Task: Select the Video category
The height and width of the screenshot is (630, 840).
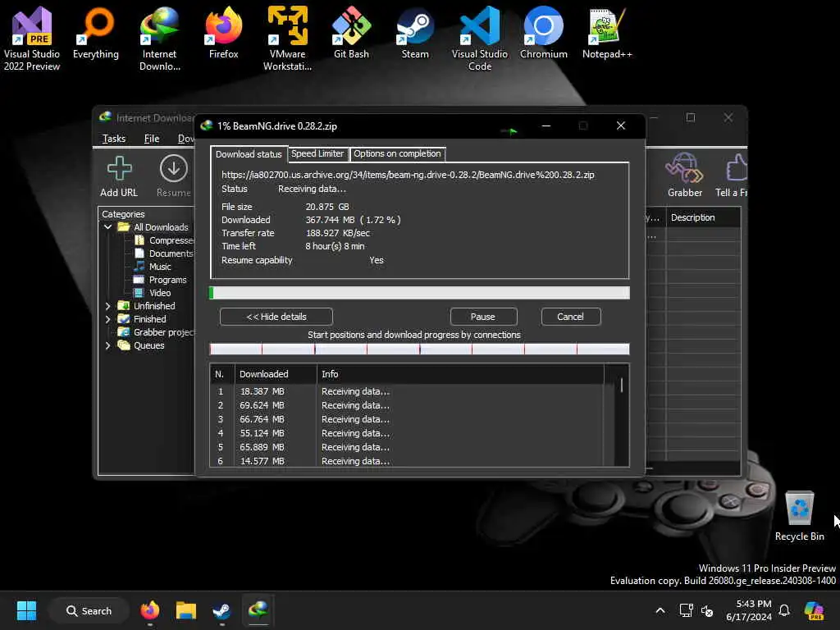Action: click(x=153, y=293)
